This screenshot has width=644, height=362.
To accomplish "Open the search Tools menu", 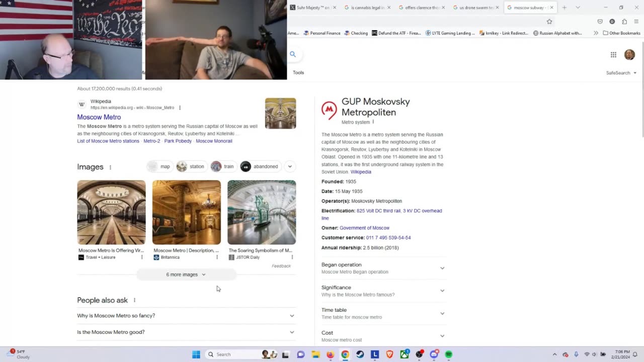I will [298, 72].
